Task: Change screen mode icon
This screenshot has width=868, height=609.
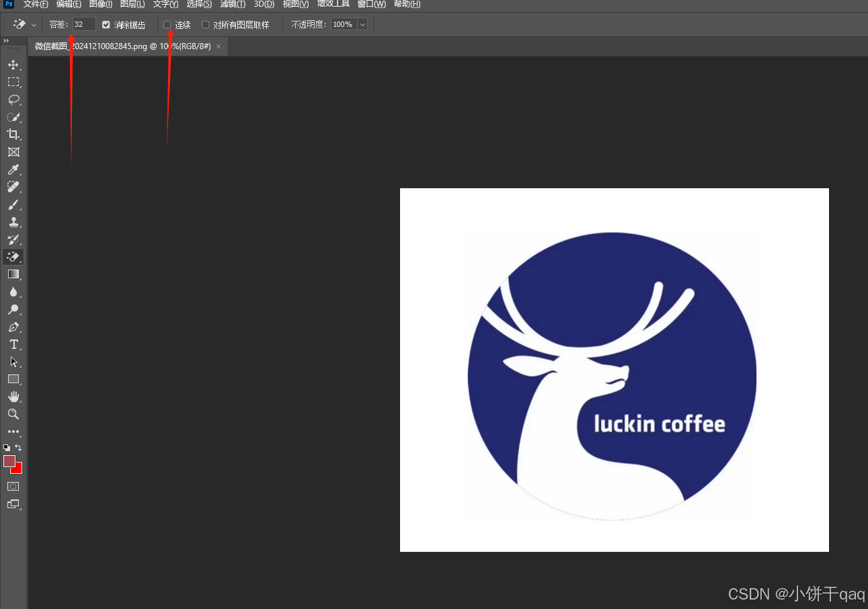Action: point(13,503)
